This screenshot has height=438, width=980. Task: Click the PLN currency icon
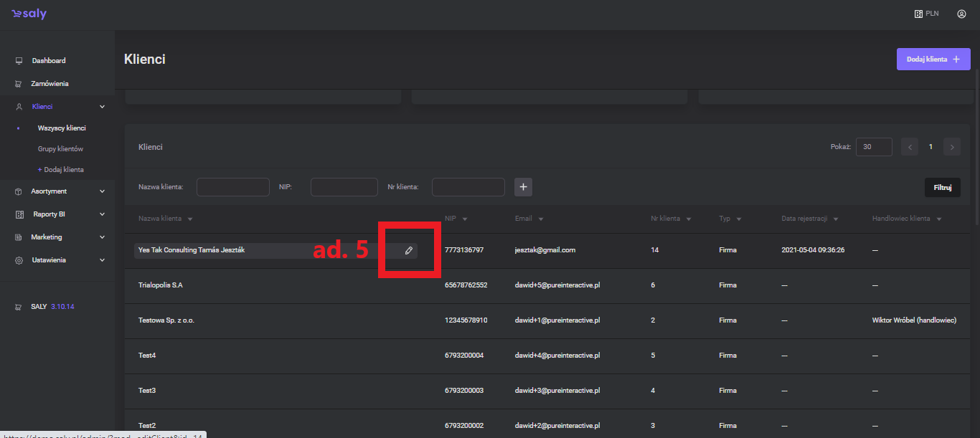click(918, 14)
